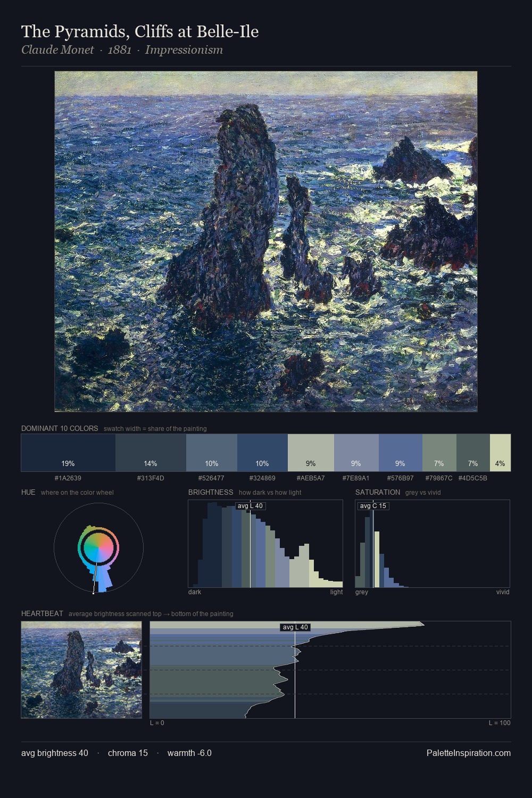Click the hex code "#79867C"
532x798 pixels.
[439, 478]
